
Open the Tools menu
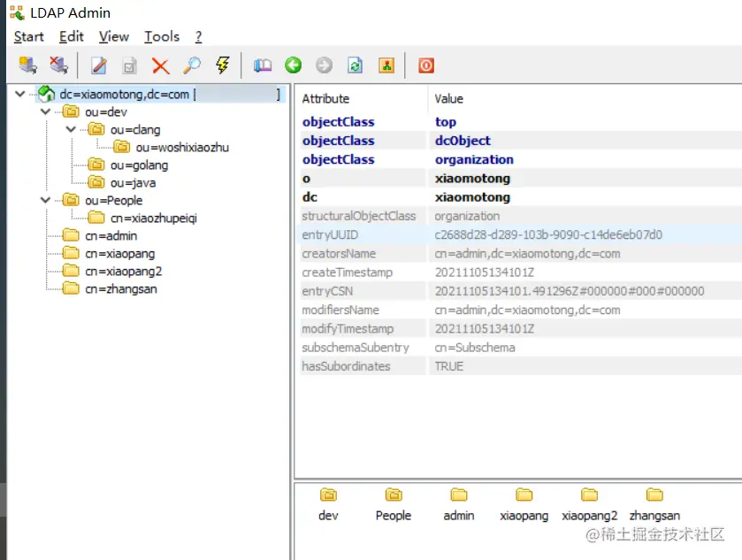click(x=162, y=36)
